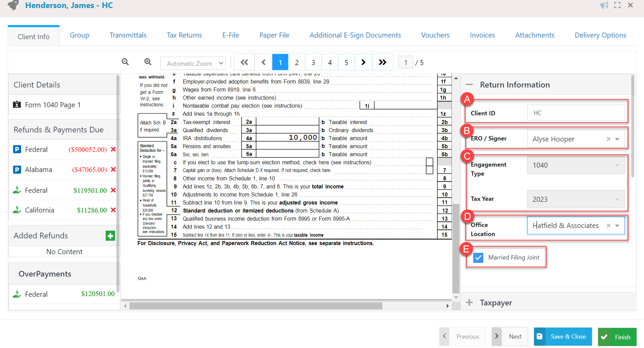Open the ERO / Signer dropdown arrow
Viewport: 644px width, 348px height.
(x=617, y=139)
